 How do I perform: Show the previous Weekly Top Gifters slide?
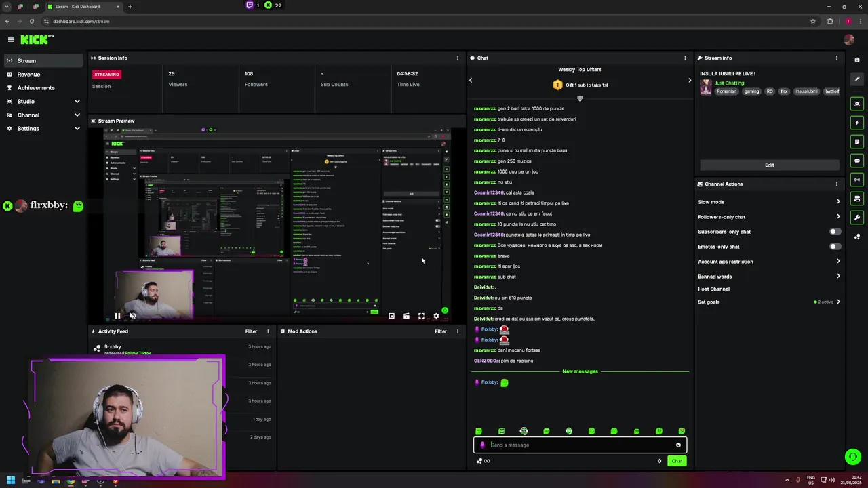tap(471, 80)
